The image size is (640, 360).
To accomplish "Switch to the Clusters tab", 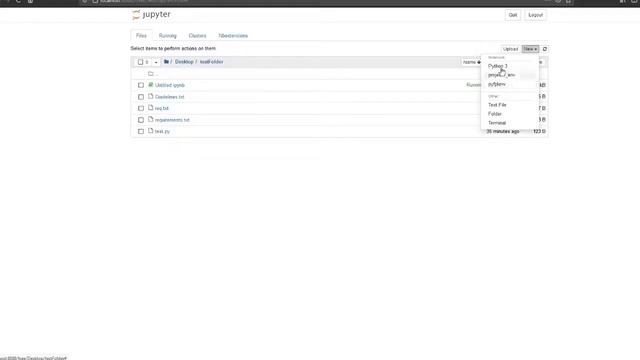I will pyautogui.click(x=198, y=36).
